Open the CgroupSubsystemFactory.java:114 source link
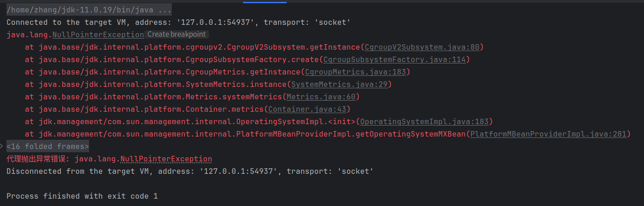This screenshot has height=206, width=644. [x=394, y=59]
